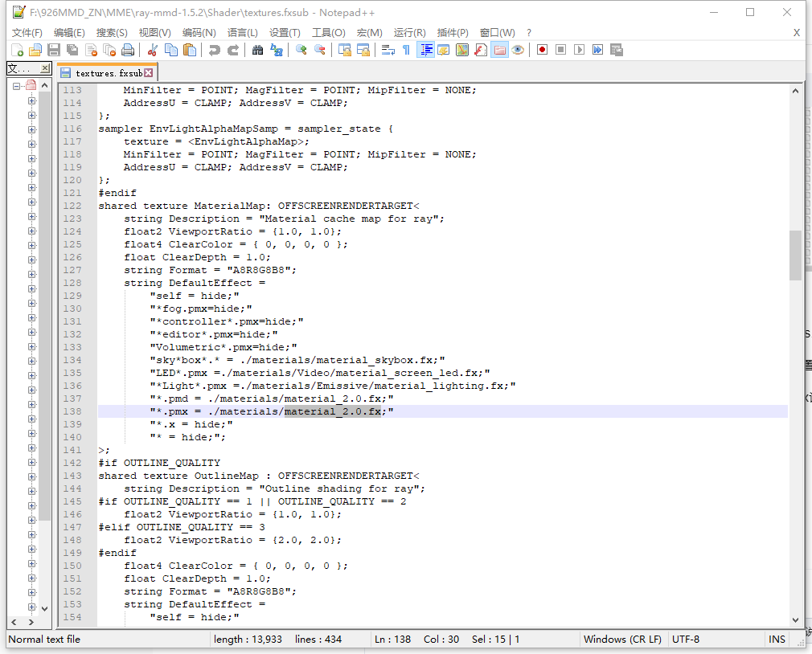Click X at right of menu bar

click(797, 33)
